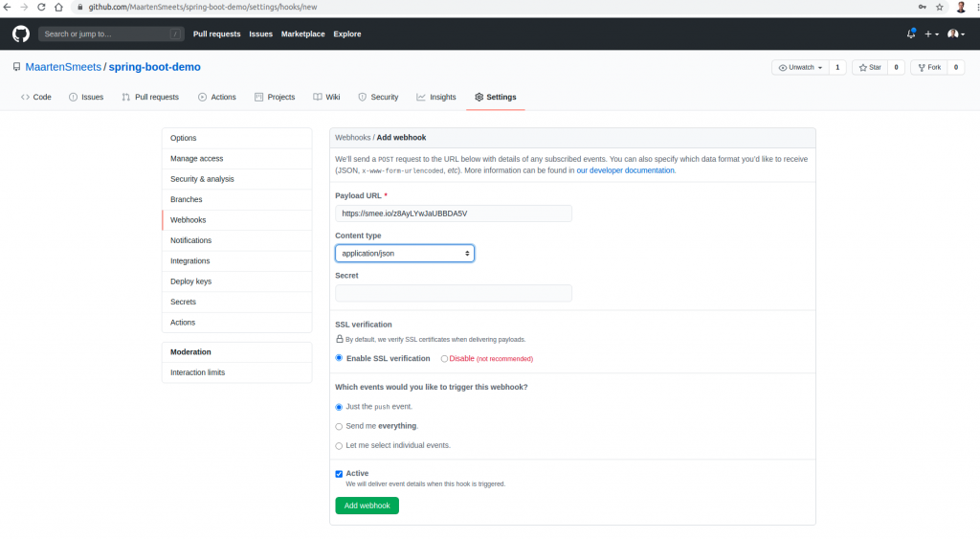Open the Content type dropdown
The width and height of the screenshot is (980, 539).
tap(404, 254)
